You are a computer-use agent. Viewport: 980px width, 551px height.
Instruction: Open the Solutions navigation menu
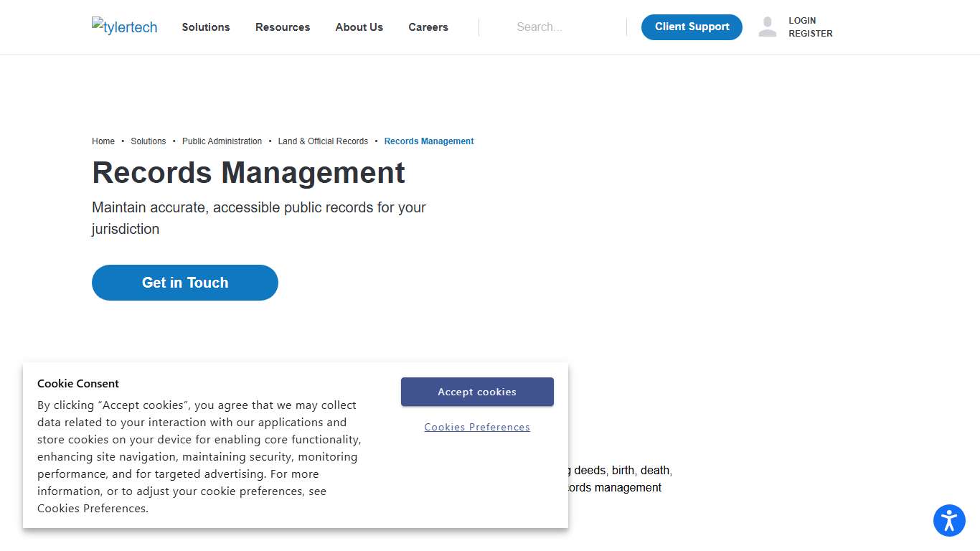[x=206, y=27]
